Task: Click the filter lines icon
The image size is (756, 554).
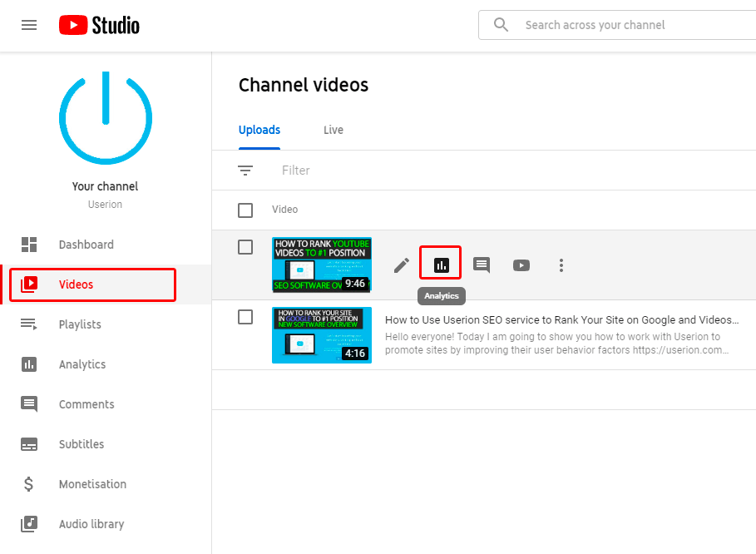Action: pos(245,171)
